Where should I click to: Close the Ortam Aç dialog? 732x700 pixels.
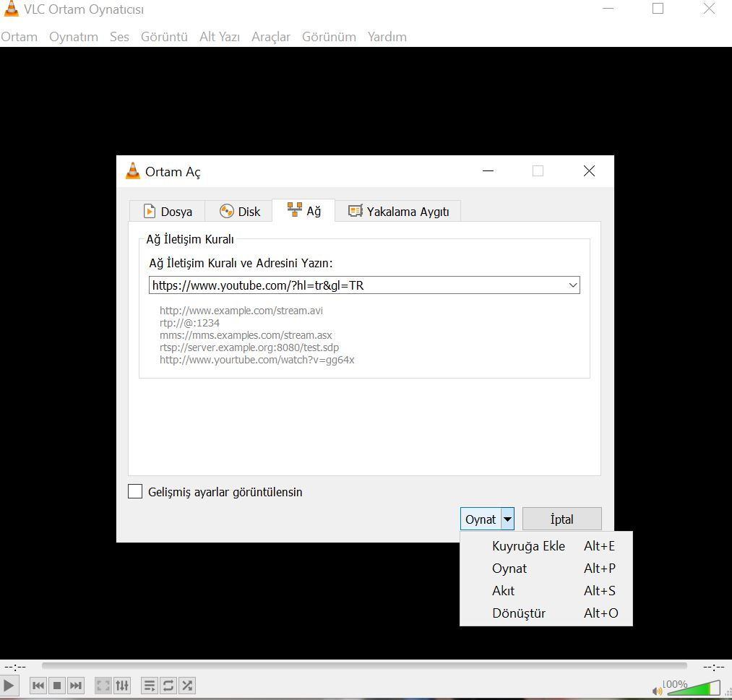(x=589, y=170)
